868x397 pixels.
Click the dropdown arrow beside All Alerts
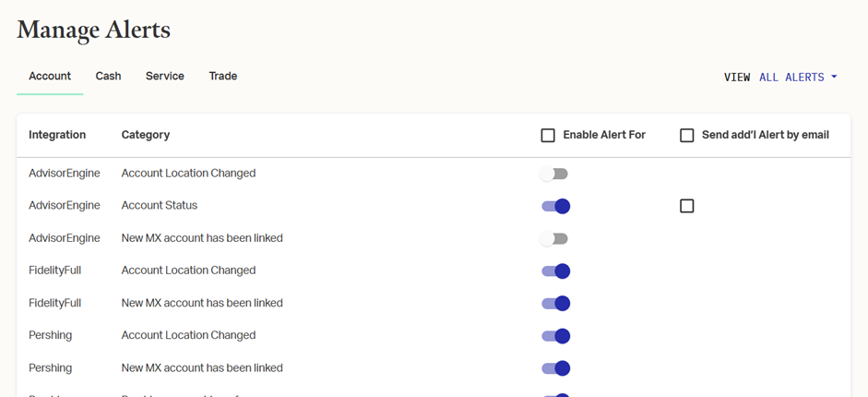[834, 78]
